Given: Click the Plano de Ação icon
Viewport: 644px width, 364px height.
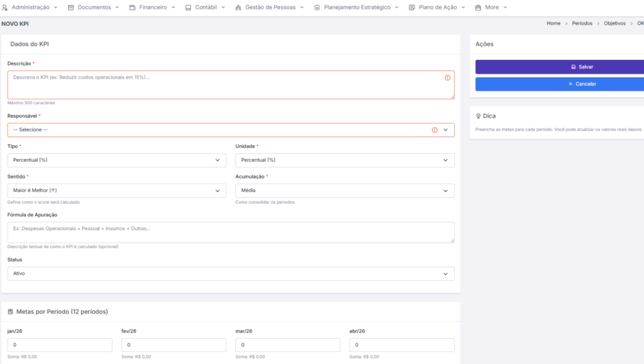Looking at the screenshot, I should (x=412, y=8).
